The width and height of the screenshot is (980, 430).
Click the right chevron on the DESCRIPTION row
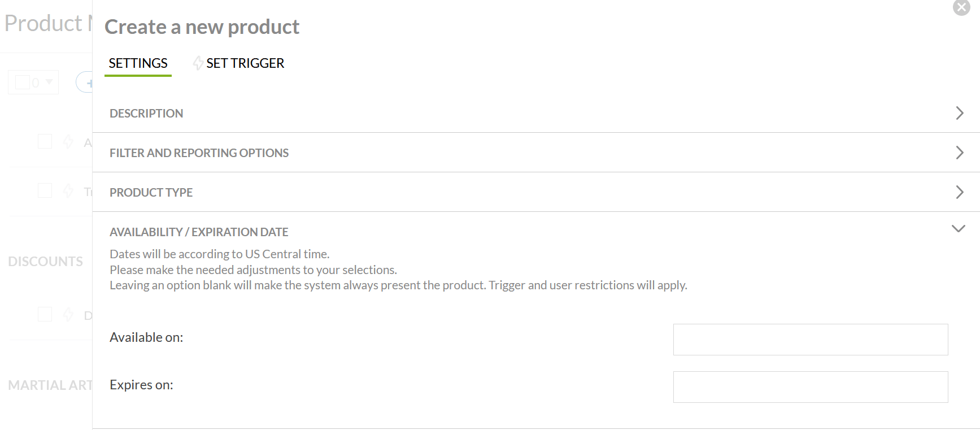tap(959, 113)
